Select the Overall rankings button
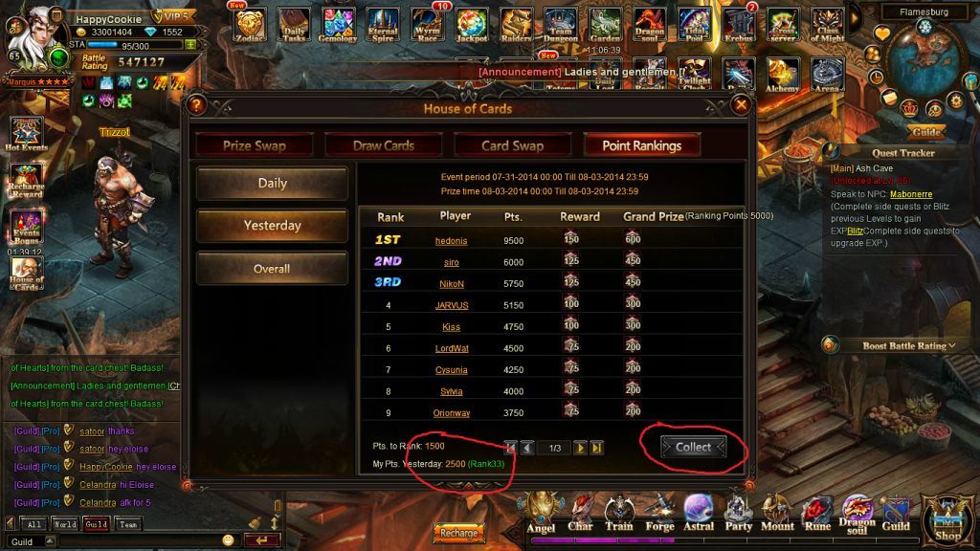The width and height of the screenshot is (980, 551). [272, 269]
